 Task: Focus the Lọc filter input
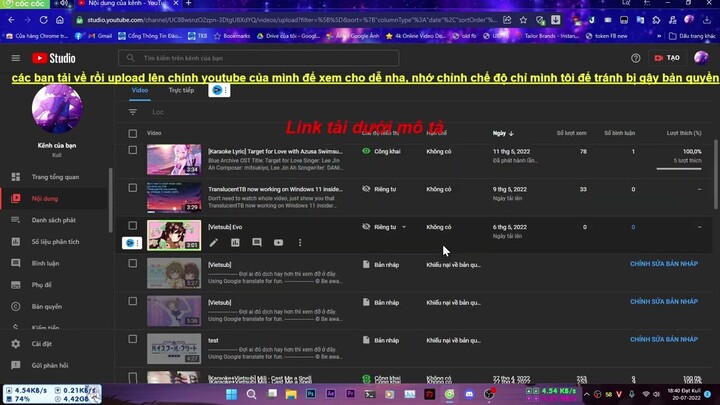tap(158, 112)
